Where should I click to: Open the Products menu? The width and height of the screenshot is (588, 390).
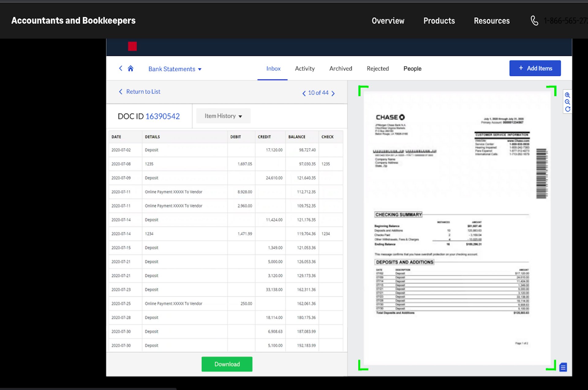point(439,20)
